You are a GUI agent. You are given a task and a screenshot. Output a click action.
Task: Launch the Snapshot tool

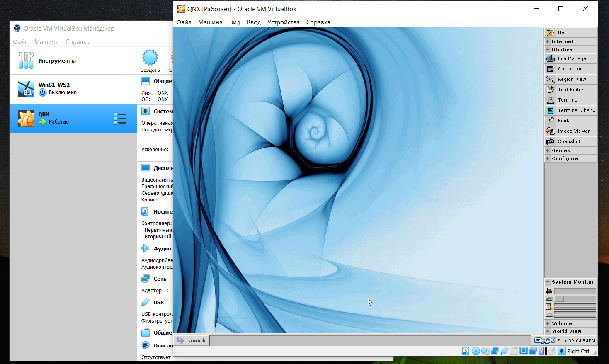click(571, 141)
